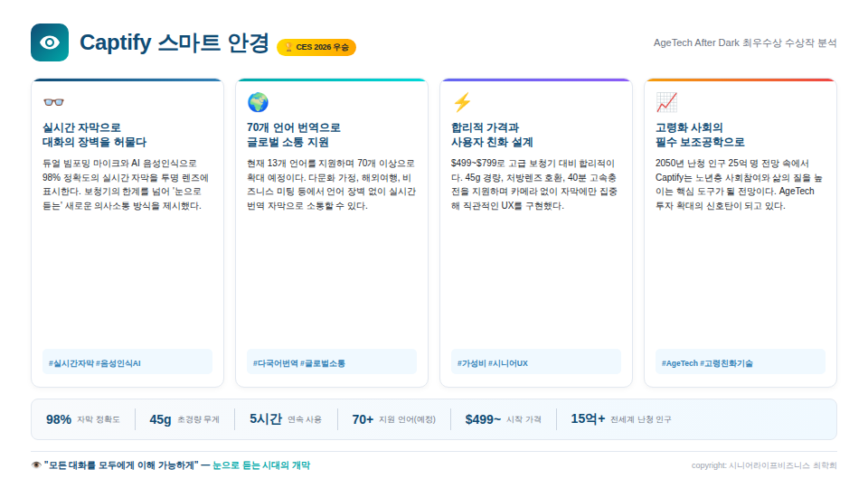Click the globe icon on translation card

(x=258, y=102)
